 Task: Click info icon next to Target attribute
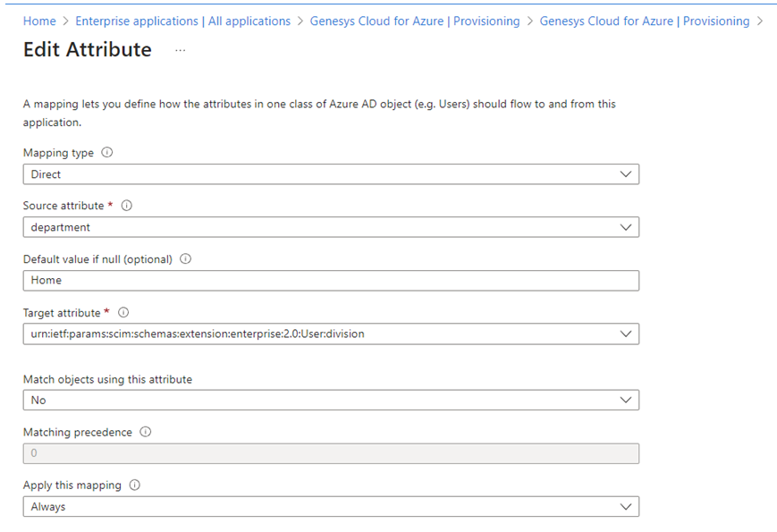point(123,313)
